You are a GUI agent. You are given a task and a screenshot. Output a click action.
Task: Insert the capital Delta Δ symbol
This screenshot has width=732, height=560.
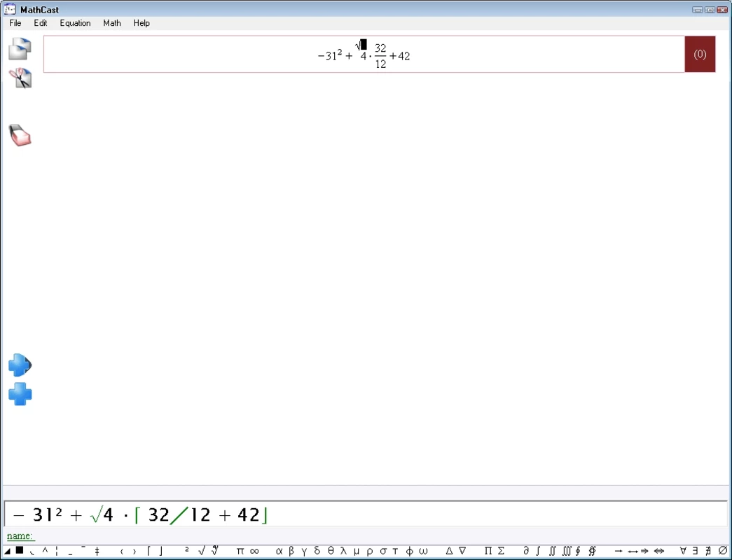pos(449,551)
